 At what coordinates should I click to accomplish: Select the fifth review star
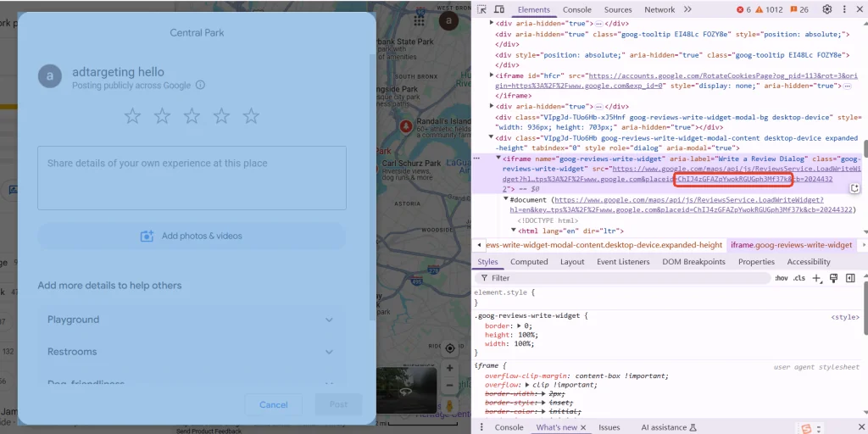251,116
